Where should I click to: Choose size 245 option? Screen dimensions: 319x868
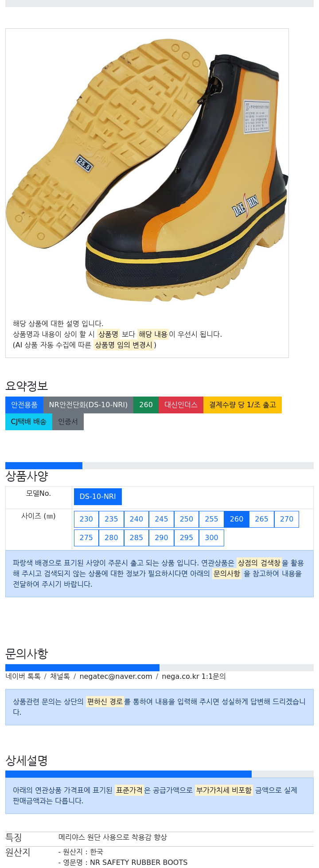pyautogui.click(x=161, y=519)
